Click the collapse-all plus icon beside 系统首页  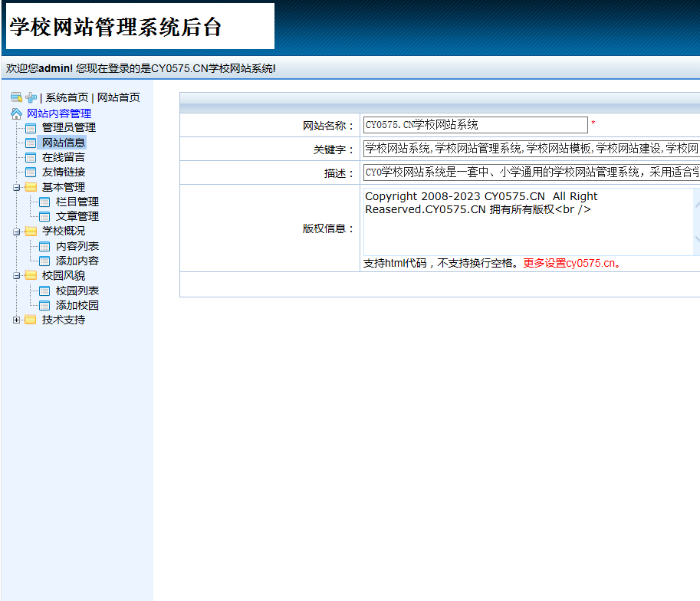(31, 97)
